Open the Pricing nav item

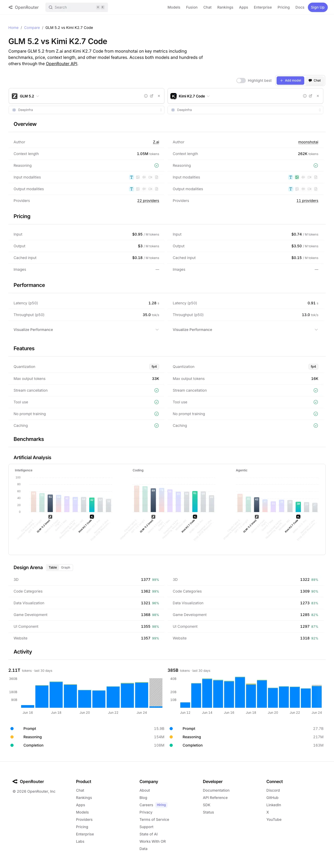coord(283,7)
